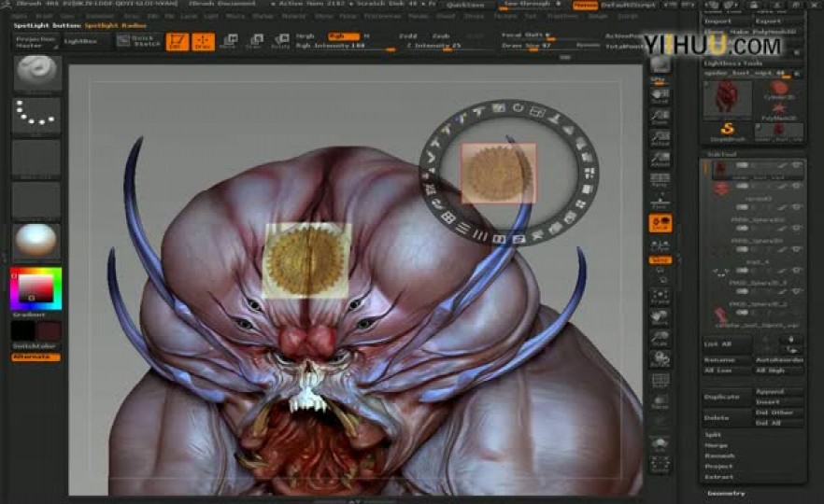The height and width of the screenshot is (504, 824).
Task: Open the current brush thumbnail
Action: pyautogui.click(x=36, y=74)
